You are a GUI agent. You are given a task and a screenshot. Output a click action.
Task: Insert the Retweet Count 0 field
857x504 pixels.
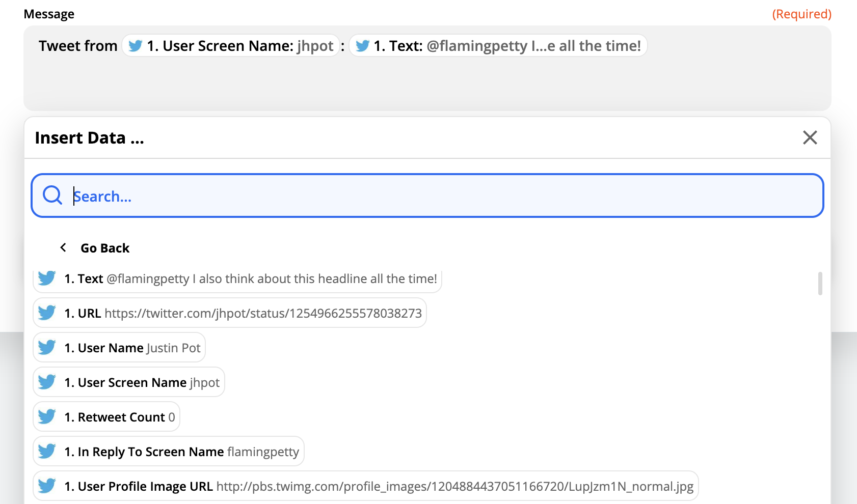pyautogui.click(x=106, y=417)
